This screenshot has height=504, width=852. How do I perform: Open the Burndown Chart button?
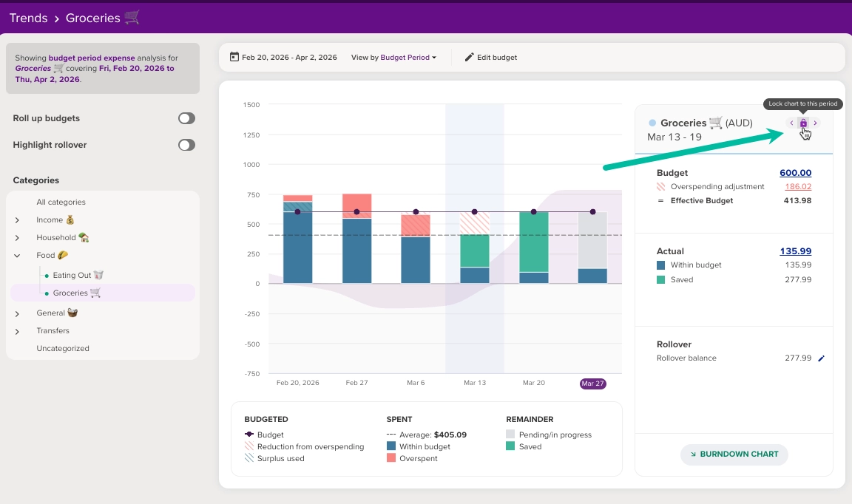coord(734,454)
